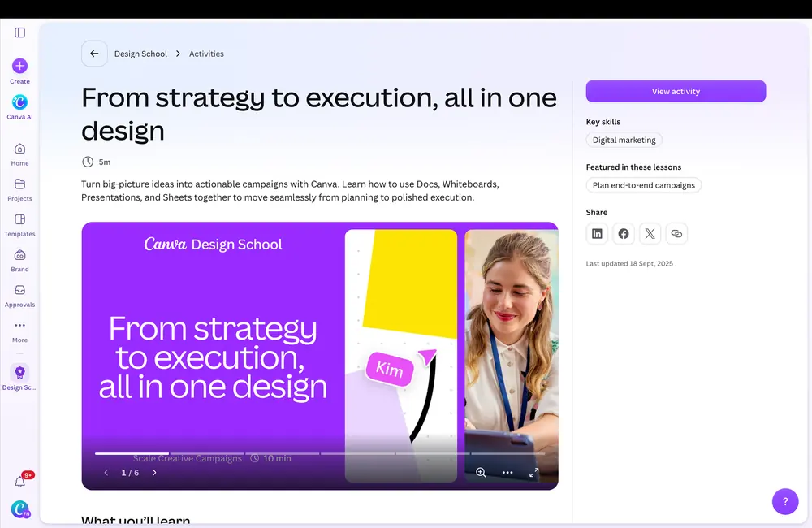The image size is (812, 528).
Task: Click the slide progress bar
Action: [x=319, y=453]
